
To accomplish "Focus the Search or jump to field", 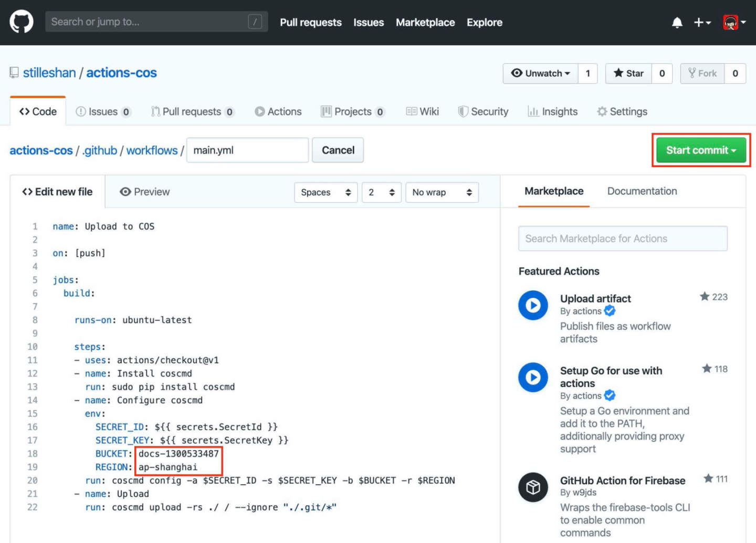I will 156,22.
